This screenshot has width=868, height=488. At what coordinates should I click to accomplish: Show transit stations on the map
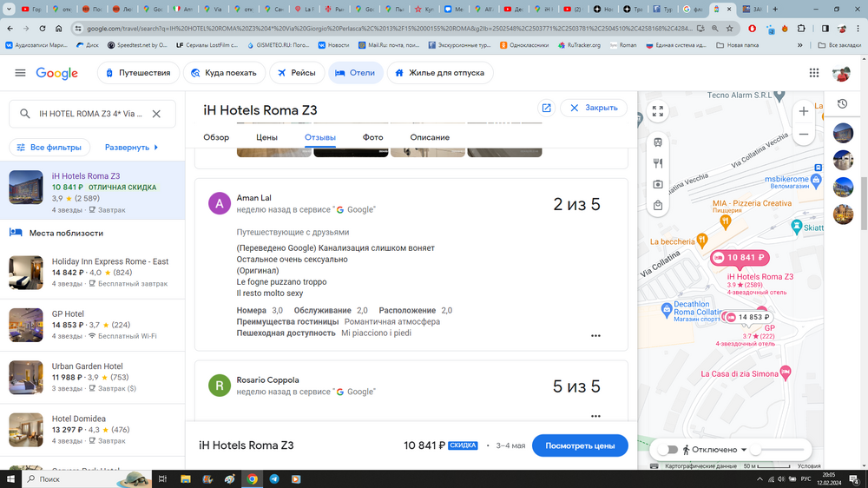658,142
